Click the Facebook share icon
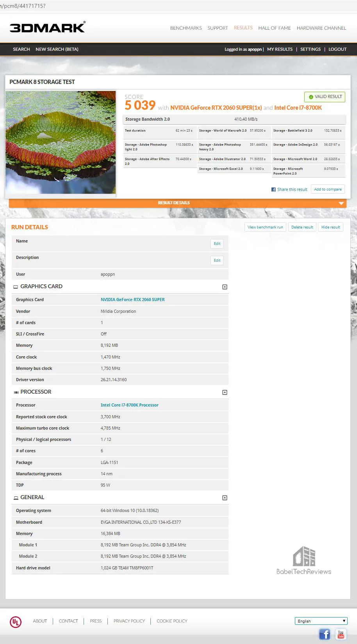Viewport: 357px width, 644px height. click(273, 189)
